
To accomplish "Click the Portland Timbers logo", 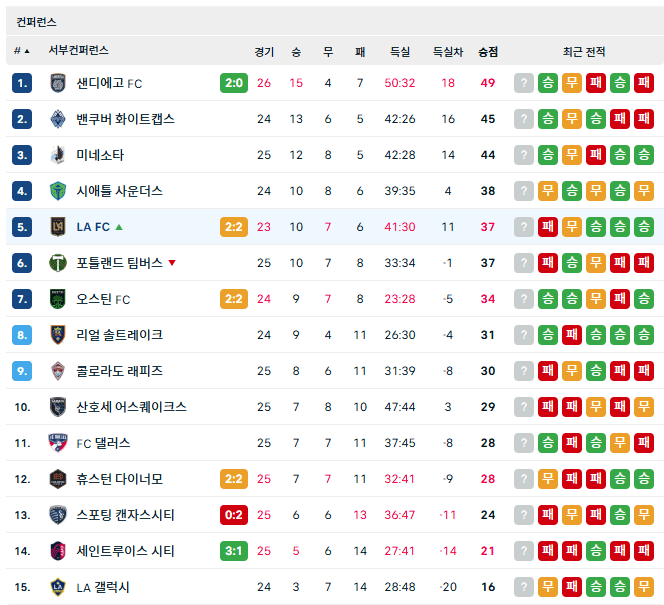I will coord(58,263).
